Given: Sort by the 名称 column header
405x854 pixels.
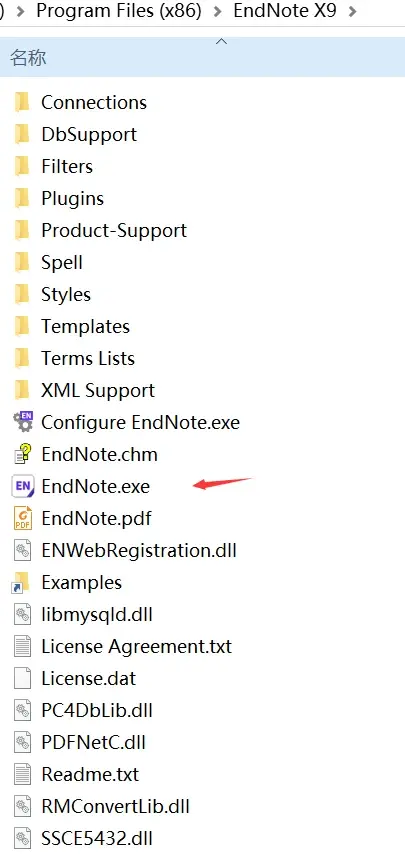Looking at the screenshot, I should pyautogui.click(x=28, y=57).
